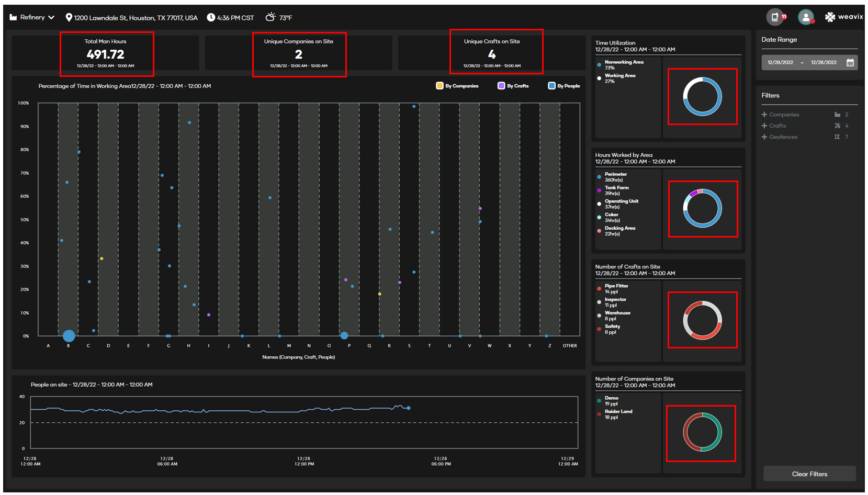Click the large blue bubble near P

tap(344, 335)
